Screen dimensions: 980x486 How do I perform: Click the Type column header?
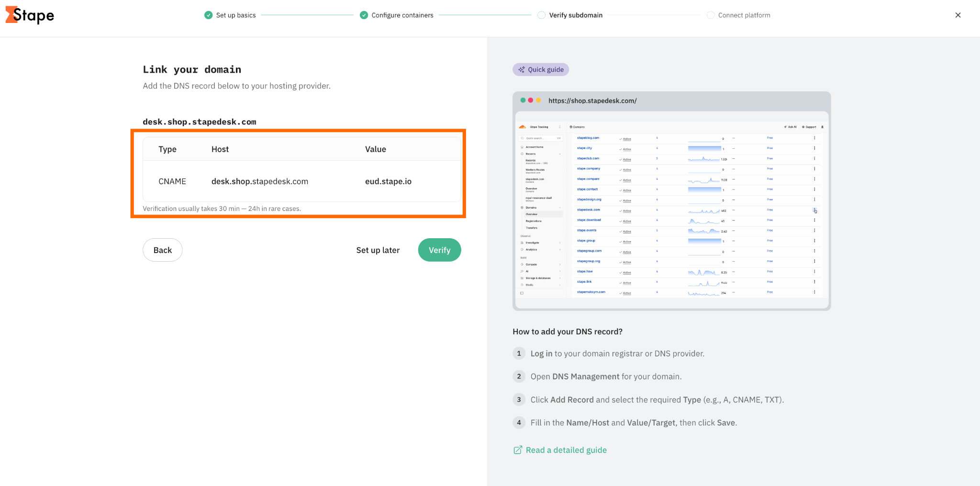click(x=167, y=149)
